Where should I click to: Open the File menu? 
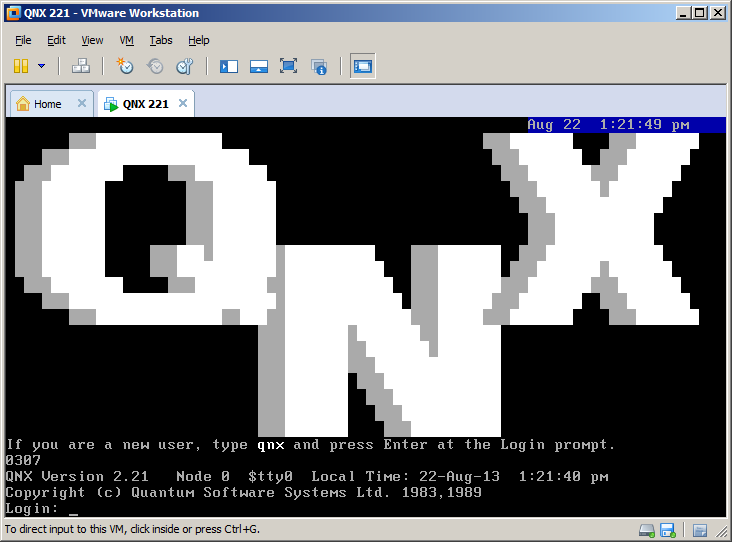click(23, 41)
